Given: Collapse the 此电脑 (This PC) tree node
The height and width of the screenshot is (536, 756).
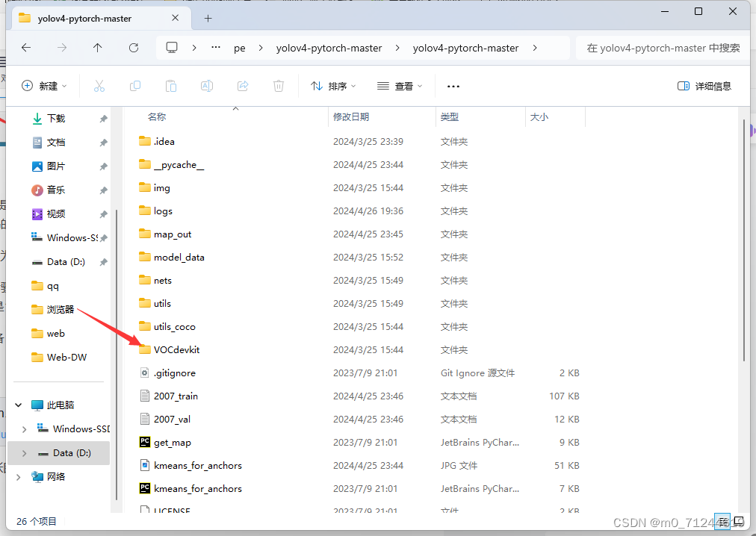Looking at the screenshot, I should (x=19, y=405).
